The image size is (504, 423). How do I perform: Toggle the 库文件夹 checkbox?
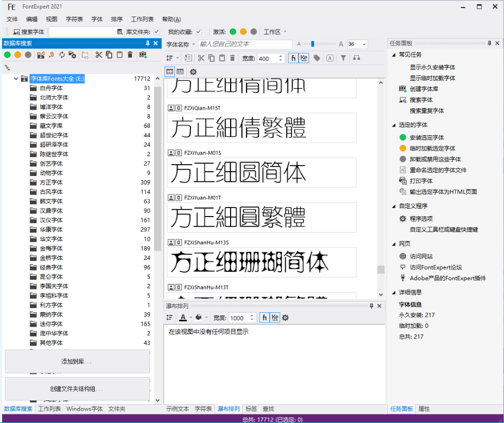(x=157, y=32)
